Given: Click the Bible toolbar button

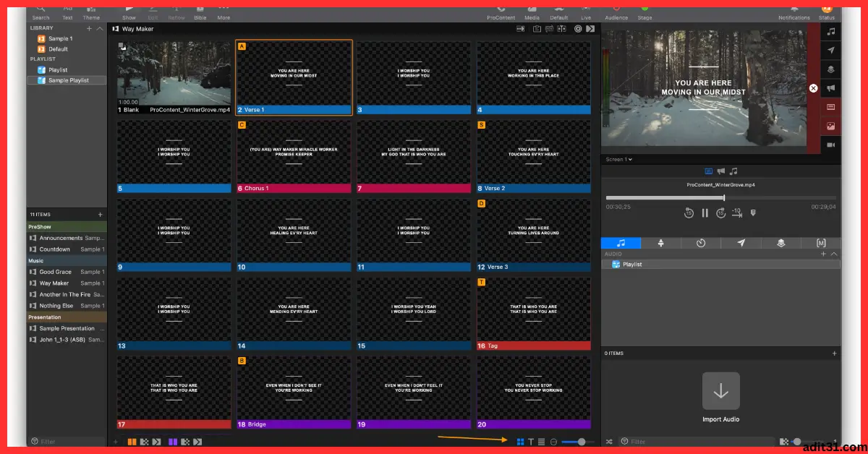Looking at the screenshot, I should coord(200,12).
